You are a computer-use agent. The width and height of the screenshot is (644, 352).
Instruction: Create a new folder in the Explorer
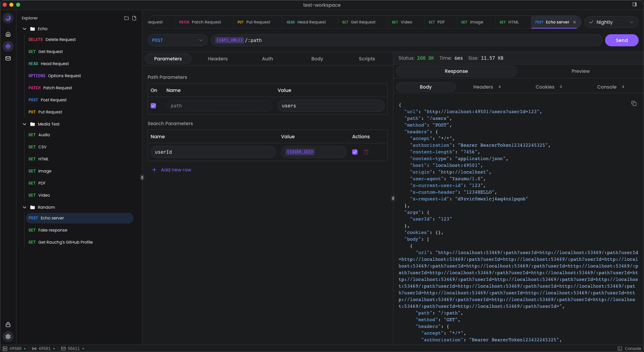126,18
